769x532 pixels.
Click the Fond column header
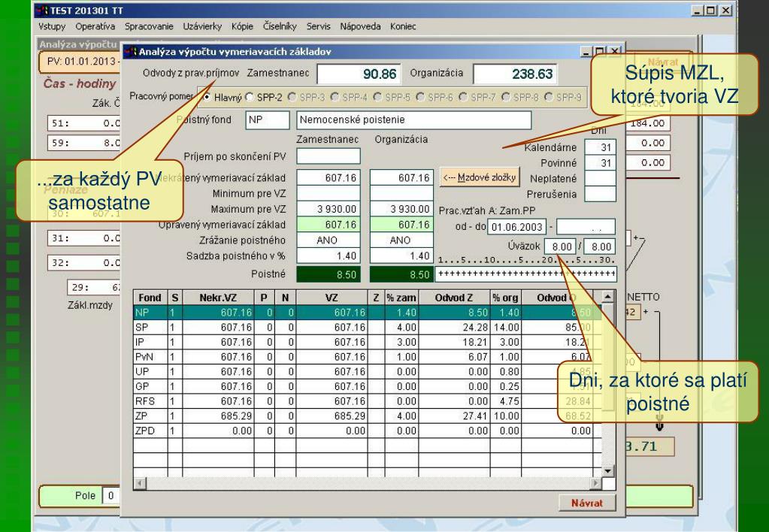150,298
